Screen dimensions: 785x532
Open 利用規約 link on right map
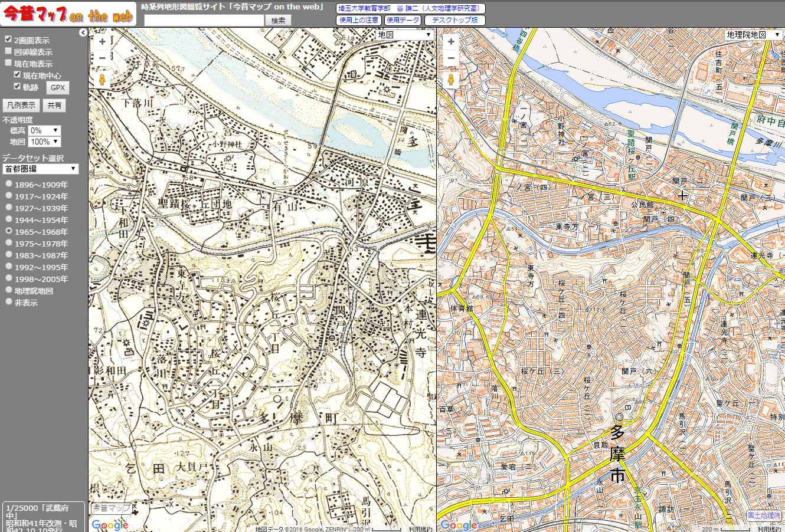click(x=768, y=529)
